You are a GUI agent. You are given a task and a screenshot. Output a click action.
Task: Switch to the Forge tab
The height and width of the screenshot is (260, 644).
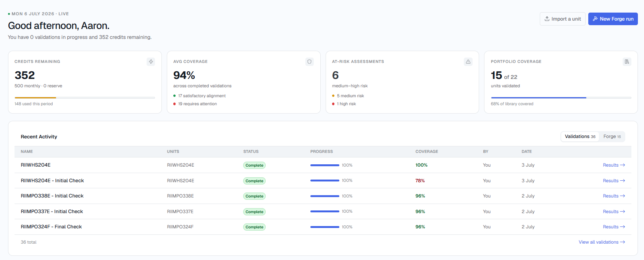coord(612,136)
